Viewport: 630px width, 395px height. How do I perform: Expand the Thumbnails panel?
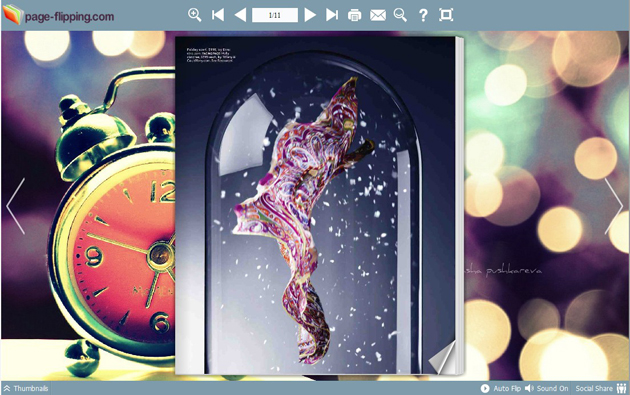coord(26,388)
